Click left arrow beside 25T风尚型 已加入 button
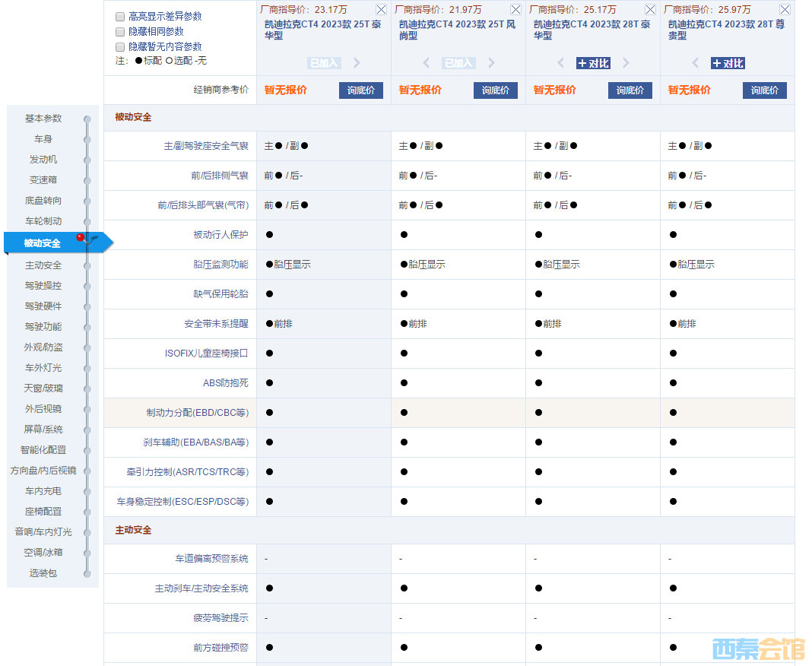Image resolution: width=812 pixels, height=666 pixels. tap(427, 64)
